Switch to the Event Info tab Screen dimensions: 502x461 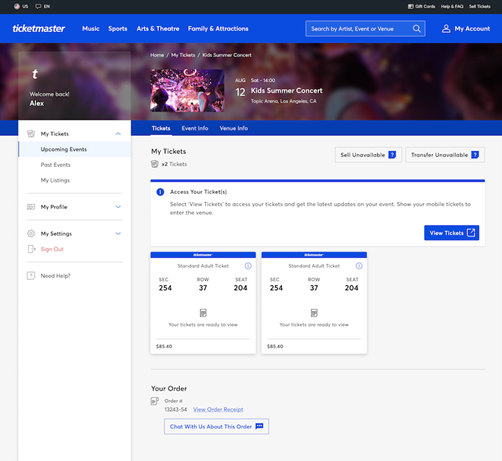(195, 128)
